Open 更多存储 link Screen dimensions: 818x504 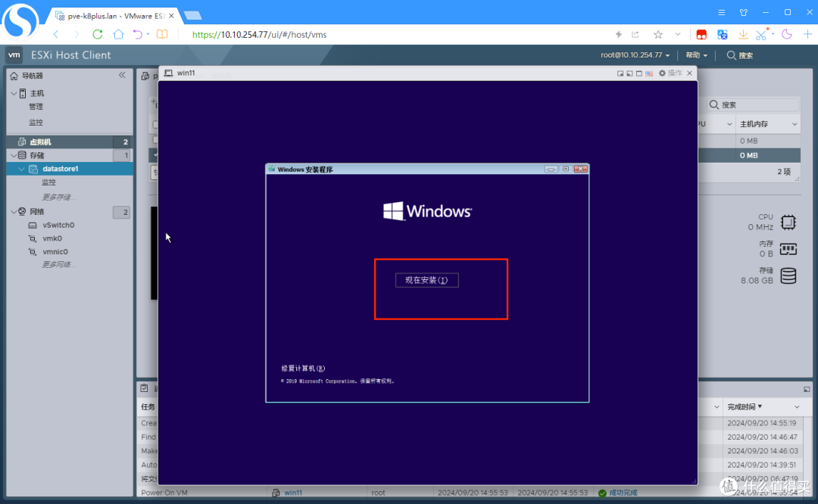58,197
